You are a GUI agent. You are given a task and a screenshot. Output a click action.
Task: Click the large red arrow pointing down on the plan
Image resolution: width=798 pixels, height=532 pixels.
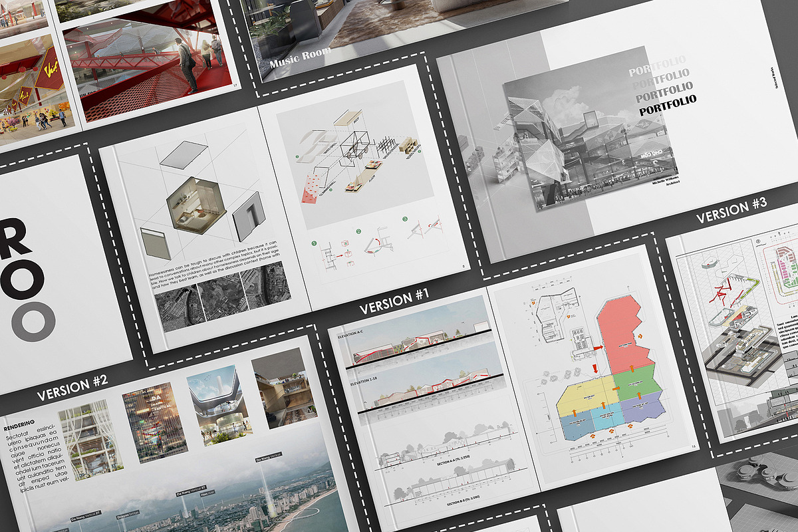pyautogui.click(x=595, y=368)
